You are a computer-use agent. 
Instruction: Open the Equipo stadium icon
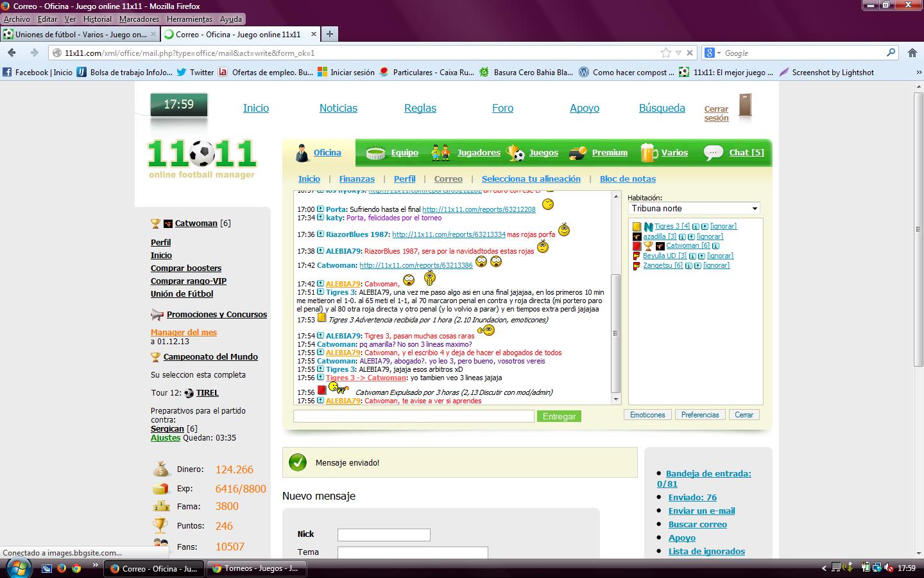tap(375, 153)
